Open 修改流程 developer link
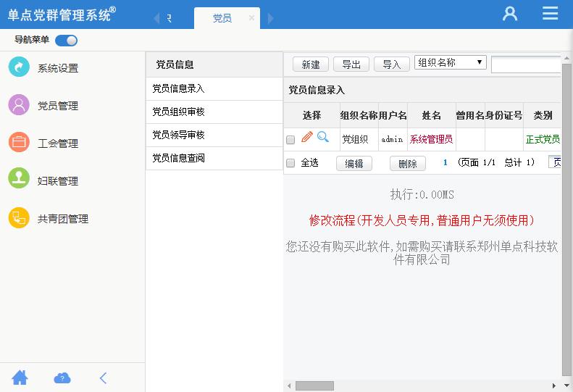The height and width of the screenshot is (392, 573). [x=422, y=220]
